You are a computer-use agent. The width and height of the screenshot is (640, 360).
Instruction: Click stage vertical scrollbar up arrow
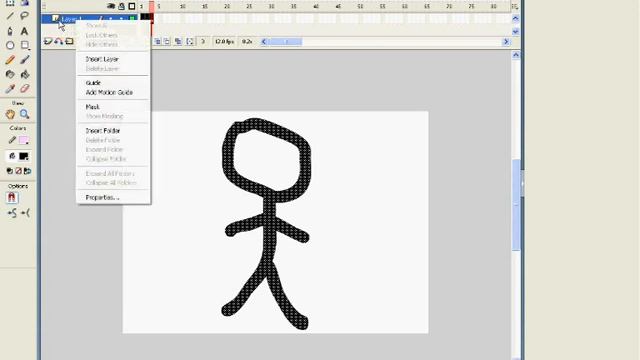[x=516, y=55]
